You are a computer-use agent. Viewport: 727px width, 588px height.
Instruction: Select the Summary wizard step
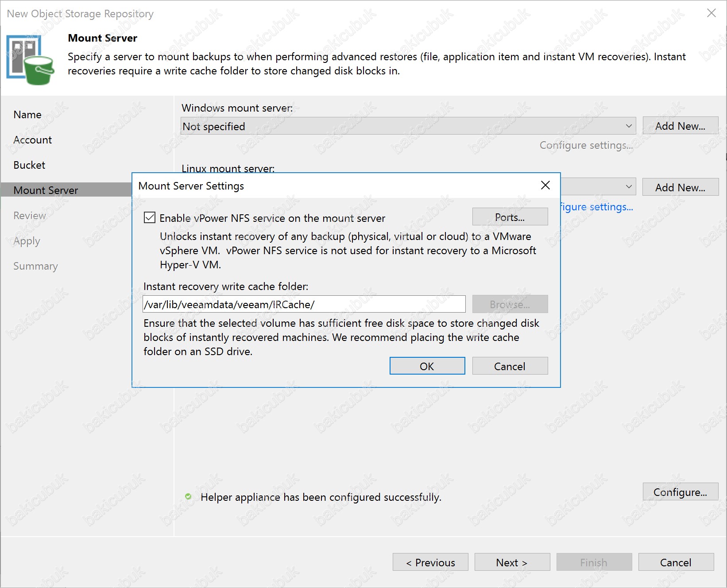click(x=35, y=266)
